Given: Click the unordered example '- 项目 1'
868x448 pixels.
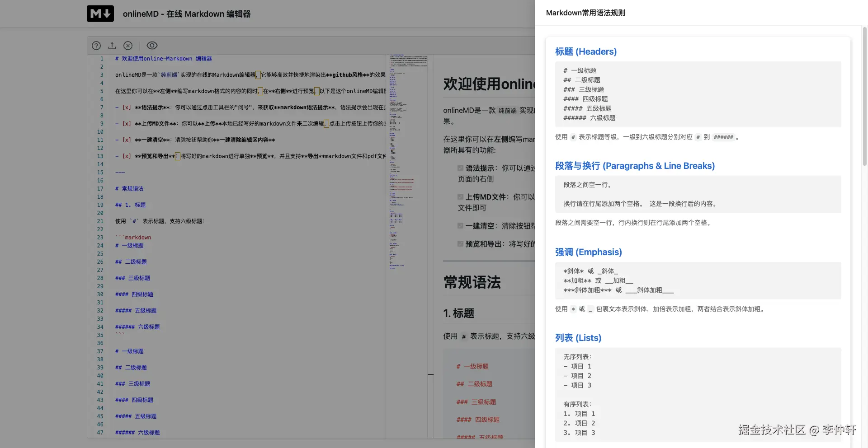Looking at the screenshot, I should pos(577,366).
